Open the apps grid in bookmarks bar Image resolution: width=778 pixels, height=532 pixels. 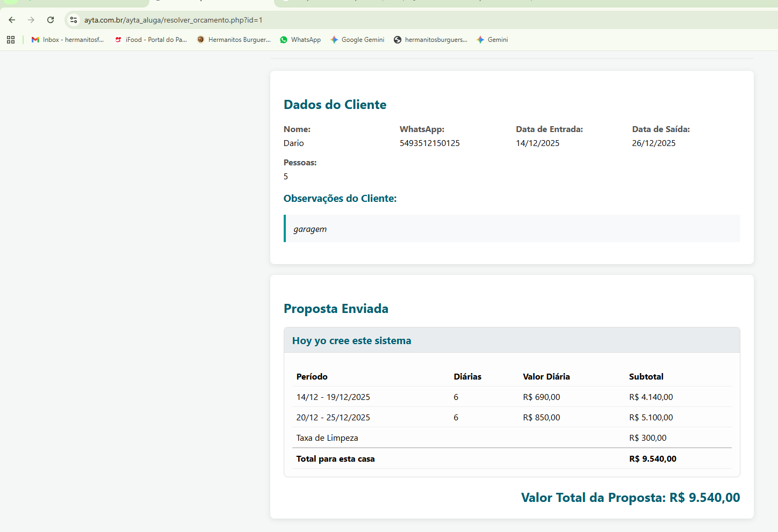tap(11, 40)
